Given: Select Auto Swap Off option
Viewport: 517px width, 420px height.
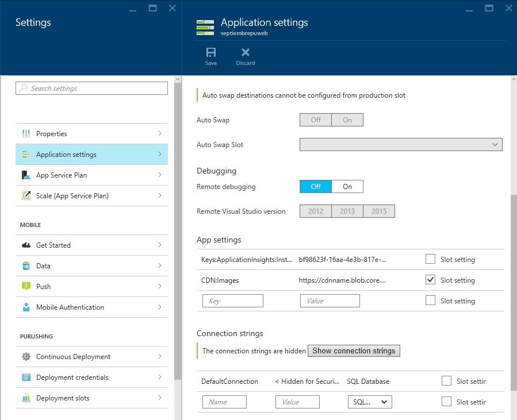Looking at the screenshot, I should [x=316, y=120].
